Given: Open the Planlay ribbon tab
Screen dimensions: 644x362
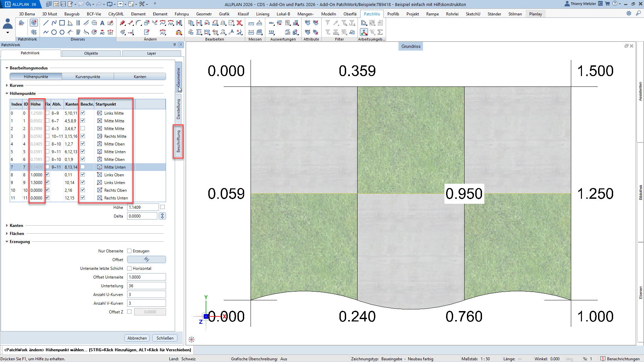Looking at the screenshot, I should coord(535,14).
